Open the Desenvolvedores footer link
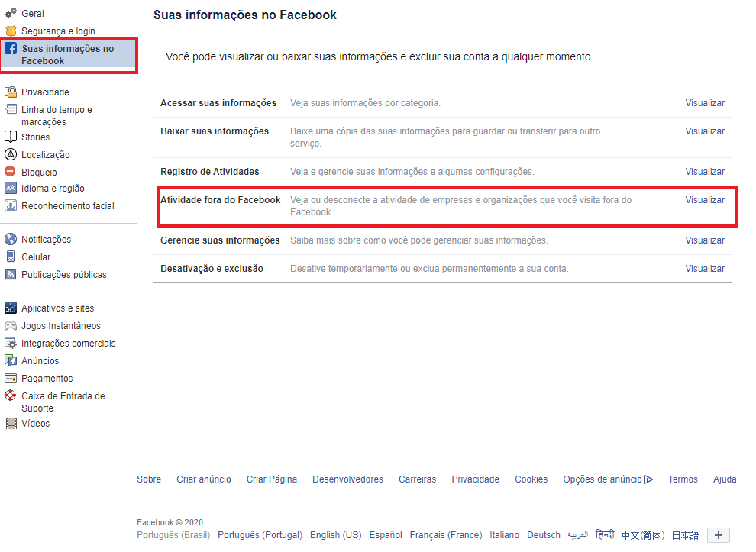 347,479
